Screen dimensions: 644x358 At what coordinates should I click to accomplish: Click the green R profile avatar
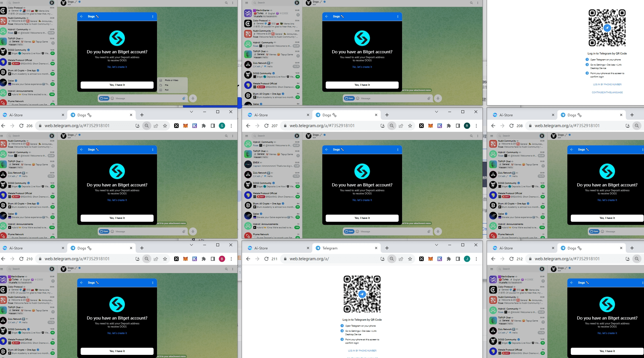tap(467, 126)
